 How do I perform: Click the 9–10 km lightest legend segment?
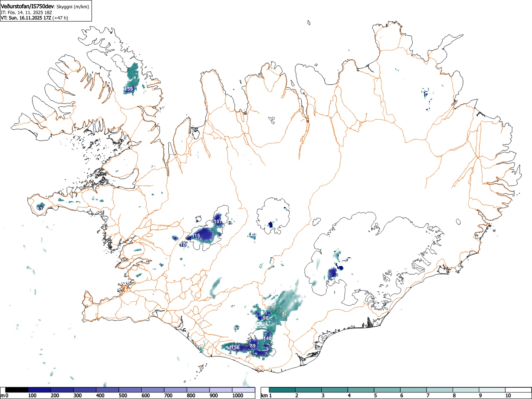point(492,390)
